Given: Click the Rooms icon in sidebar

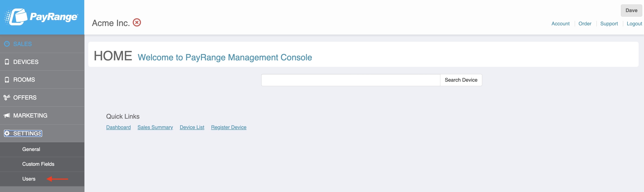Looking at the screenshot, I should click(x=7, y=80).
